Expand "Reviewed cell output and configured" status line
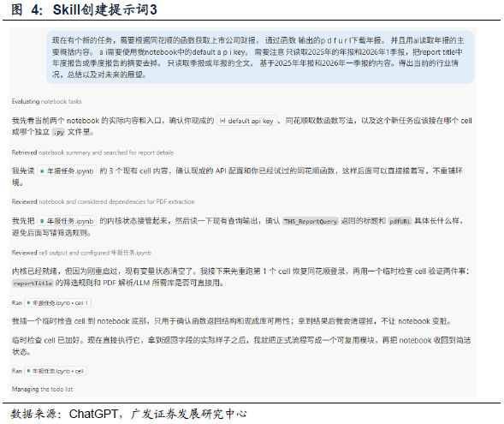The height and width of the screenshot is (424, 504). (x=81, y=253)
